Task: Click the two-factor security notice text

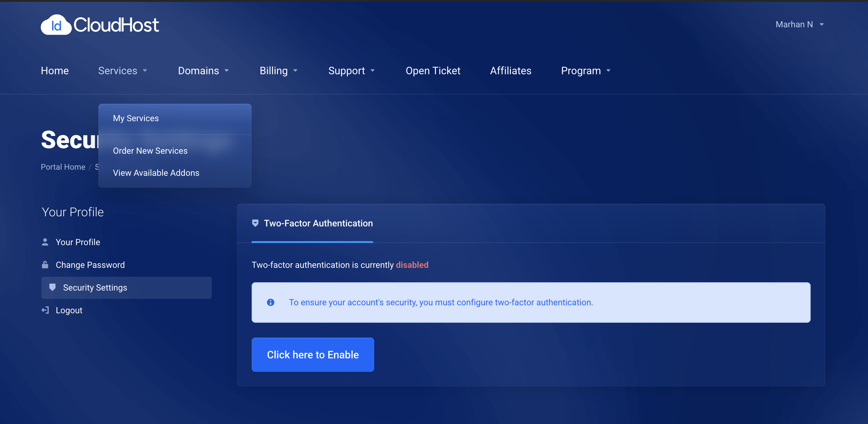Action: pyautogui.click(x=441, y=302)
